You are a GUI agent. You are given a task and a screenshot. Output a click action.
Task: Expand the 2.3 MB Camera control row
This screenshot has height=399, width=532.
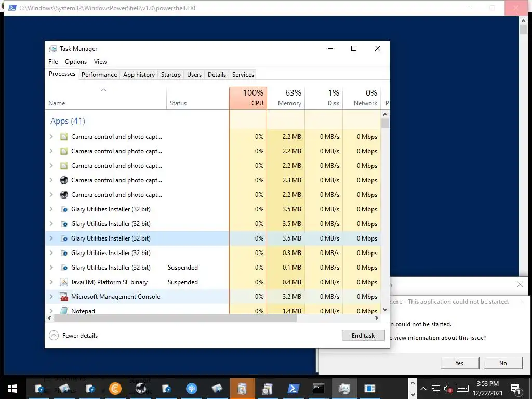(x=51, y=180)
